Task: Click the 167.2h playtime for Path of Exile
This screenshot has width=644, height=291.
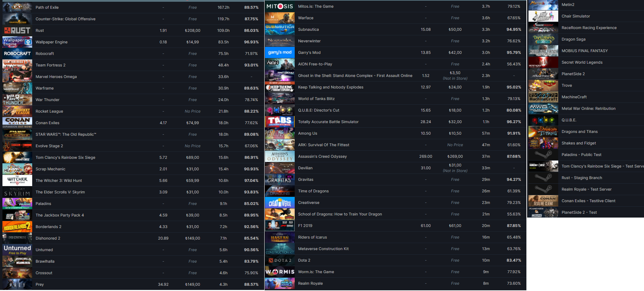Action: (223, 7)
